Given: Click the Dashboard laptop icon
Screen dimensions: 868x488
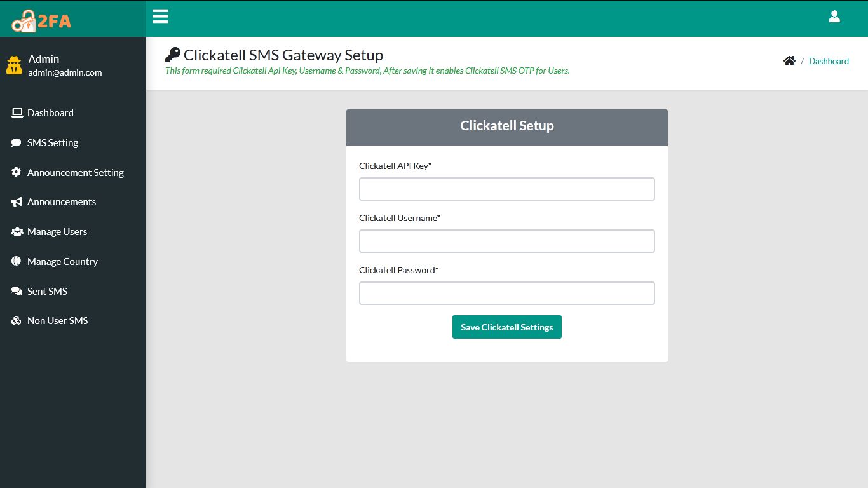Looking at the screenshot, I should tap(17, 113).
